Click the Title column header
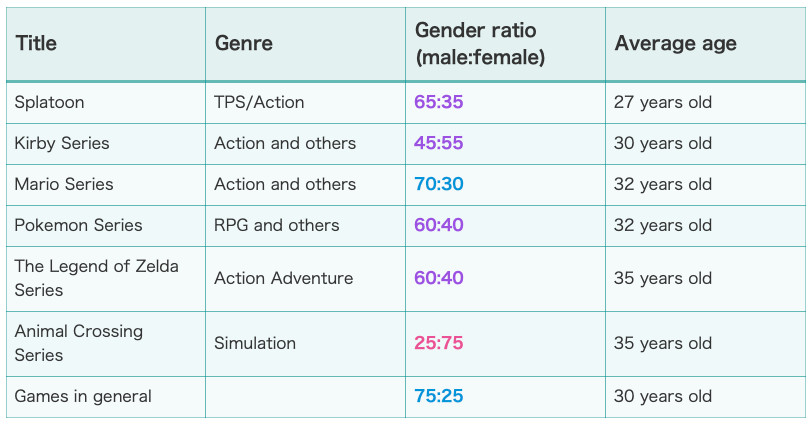 pyautogui.click(x=36, y=43)
